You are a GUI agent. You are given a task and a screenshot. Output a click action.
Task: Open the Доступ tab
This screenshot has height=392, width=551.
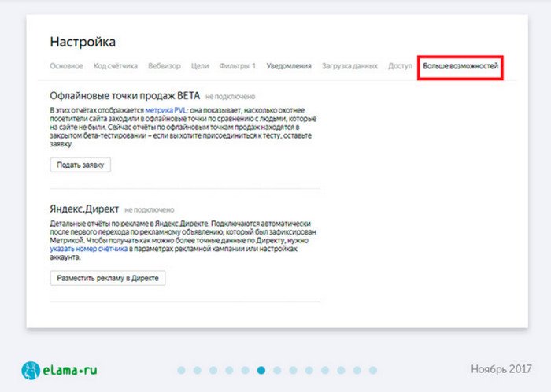tap(400, 66)
